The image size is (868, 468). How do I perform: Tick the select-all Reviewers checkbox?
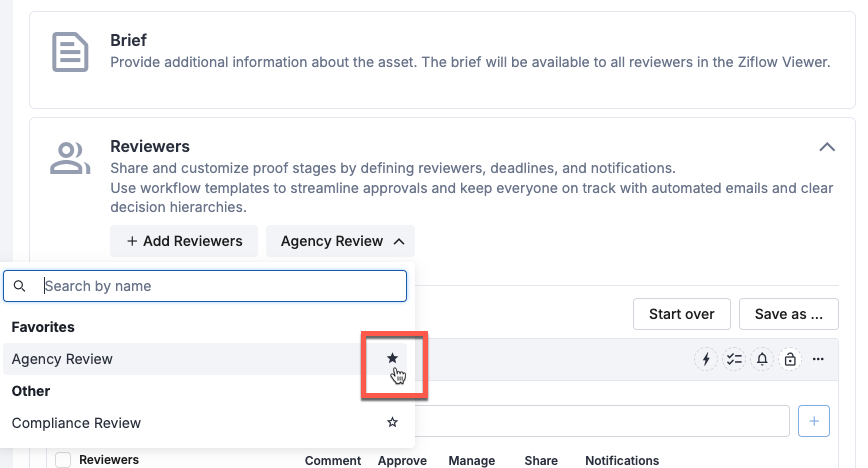[x=64, y=460]
